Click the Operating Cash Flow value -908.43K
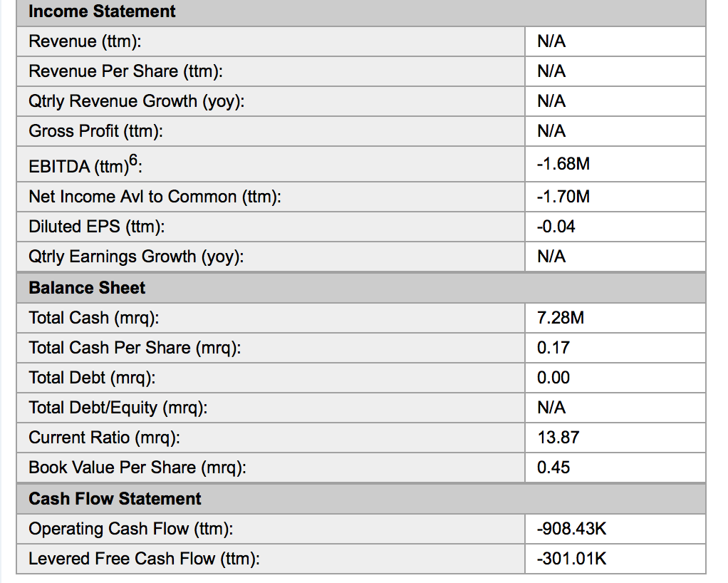Image resolution: width=728 pixels, height=583 pixels. pyautogui.click(x=571, y=529)
